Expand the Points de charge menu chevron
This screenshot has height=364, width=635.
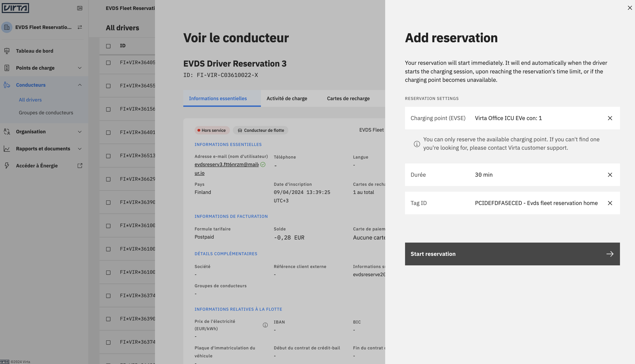[x=80, y=68]
